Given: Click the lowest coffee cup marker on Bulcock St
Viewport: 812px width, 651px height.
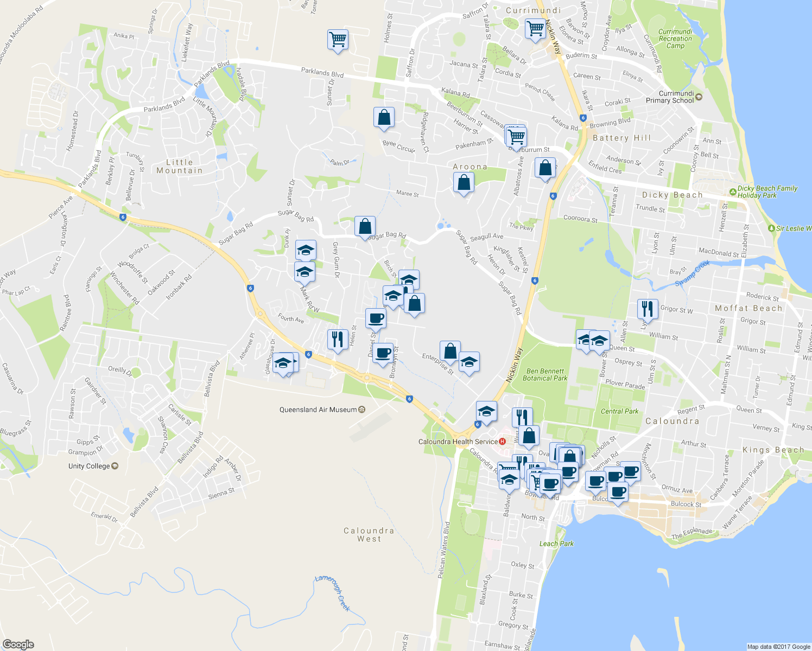Looking at the screenshot, I should pos(618,493).
